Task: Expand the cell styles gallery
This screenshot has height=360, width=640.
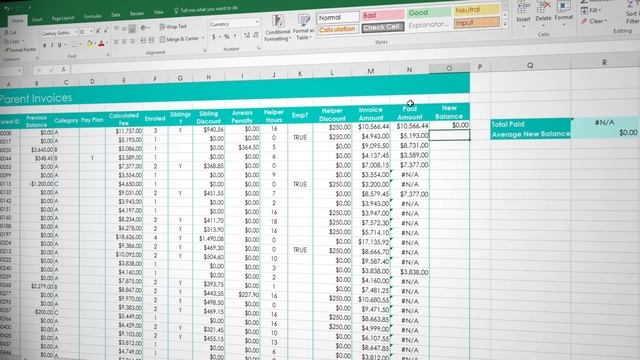Action: point(505,24)
